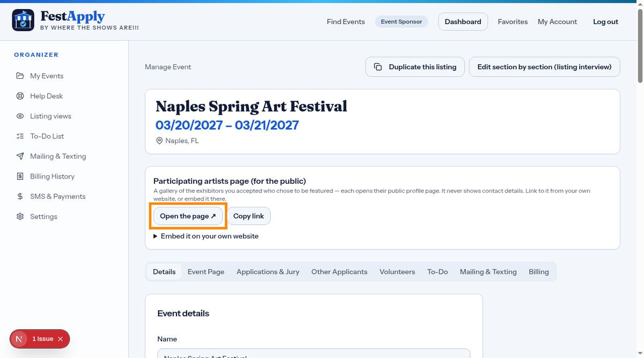The image size is (644, 358).
Task: Click the Mailing & Texting paper-plane icon
Action: 20,156
